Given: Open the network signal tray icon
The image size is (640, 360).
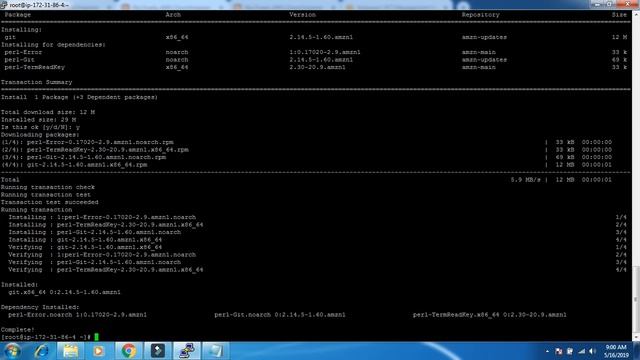Looking at the screenshot, I should point(582,351).
